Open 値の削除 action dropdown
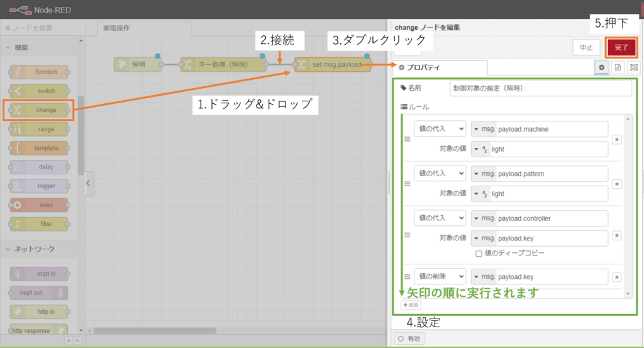The image size is (644, 348). point(440,276)
